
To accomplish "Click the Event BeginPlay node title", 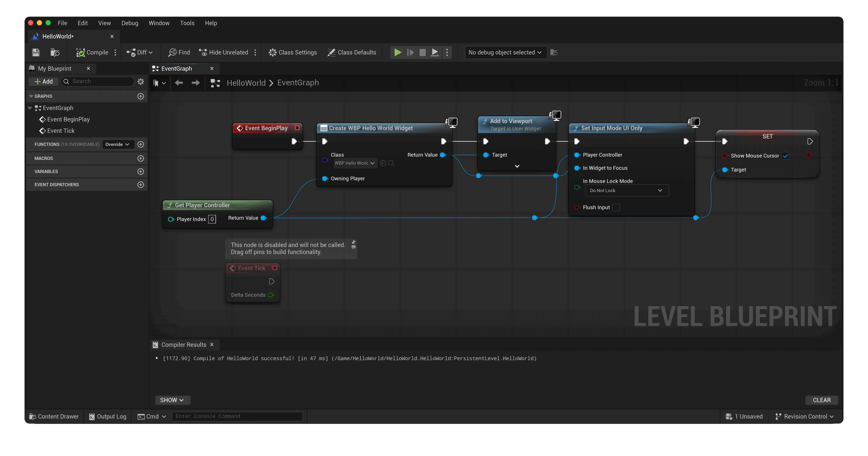I will pos(266,128).
